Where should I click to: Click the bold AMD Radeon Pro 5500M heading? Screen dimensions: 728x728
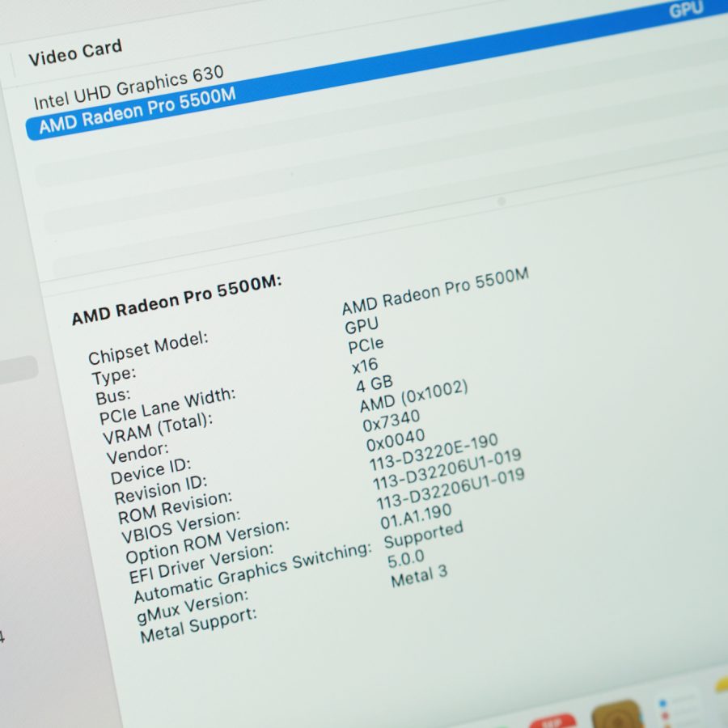177,299
